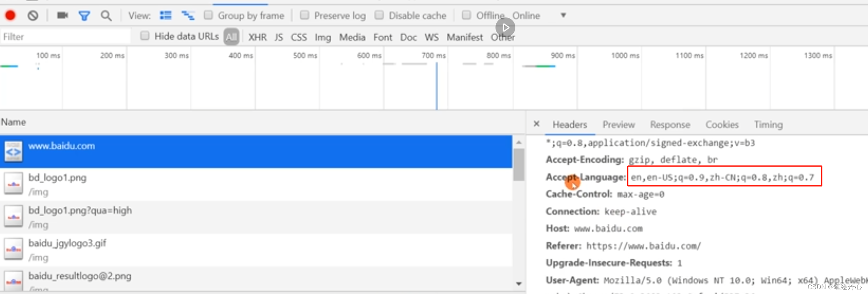Click the Filter text input
This screenshot has height=294, width=868.
pyautogui.click(x=65, y=37)
